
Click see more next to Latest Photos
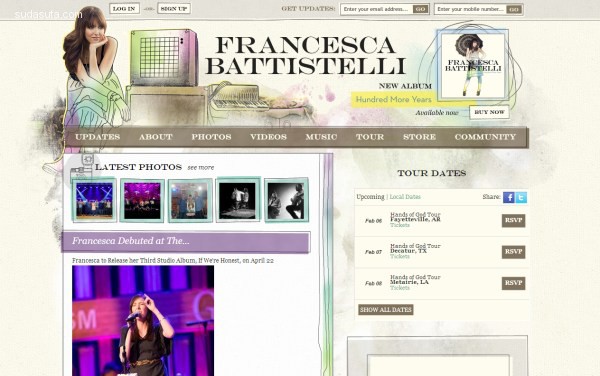[201, 168]
